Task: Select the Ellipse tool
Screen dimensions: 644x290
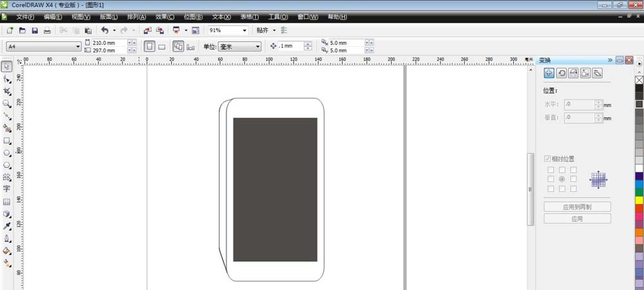Action: click(7, 152)
